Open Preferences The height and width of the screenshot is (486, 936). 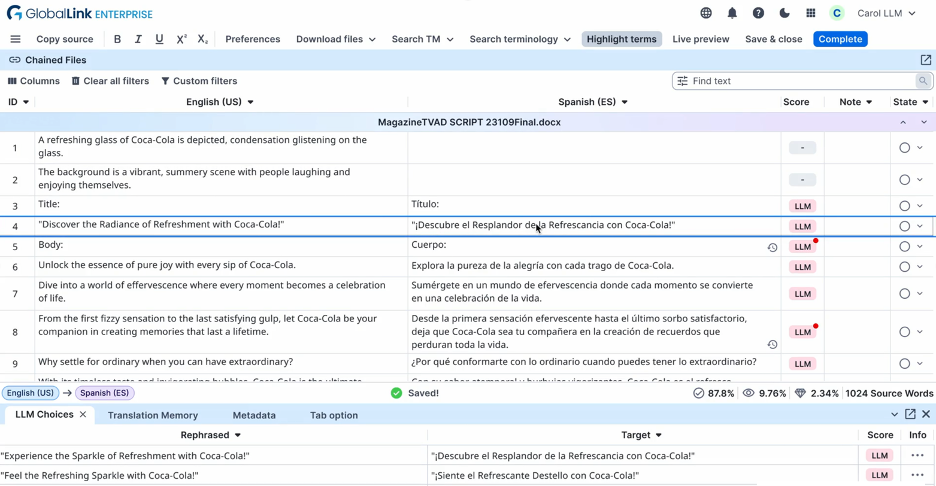pos(253,39)
